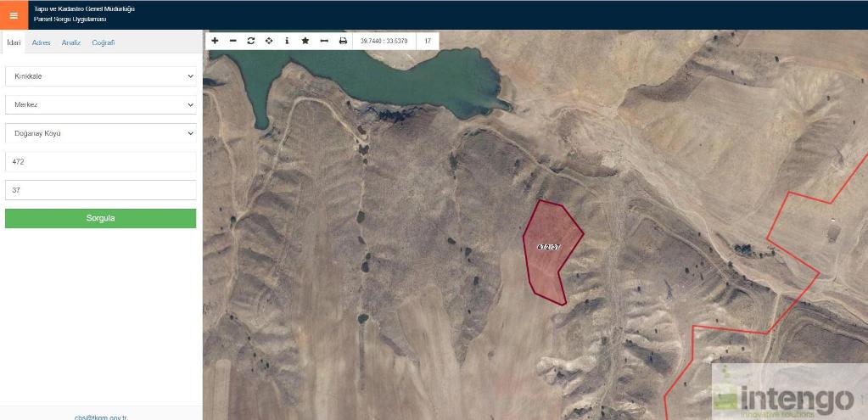Click the star favorites icon

click(305, 41)
